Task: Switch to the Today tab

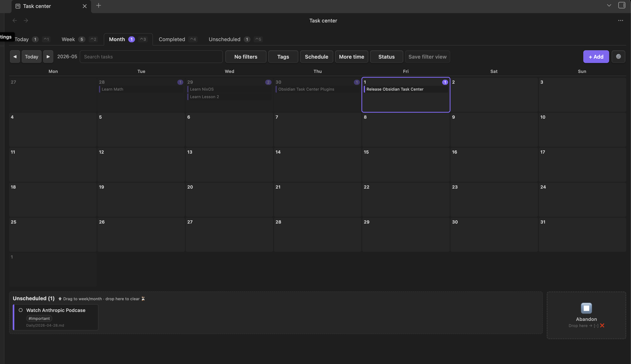Action: (22, 39)
